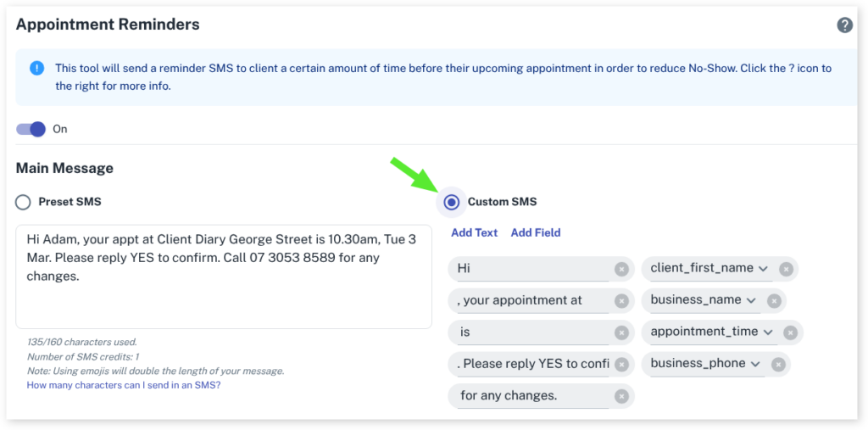This screenshot has height=430, width=868.
Task: Remove the appointment_time field chip
Action: (x=790, y=332)
